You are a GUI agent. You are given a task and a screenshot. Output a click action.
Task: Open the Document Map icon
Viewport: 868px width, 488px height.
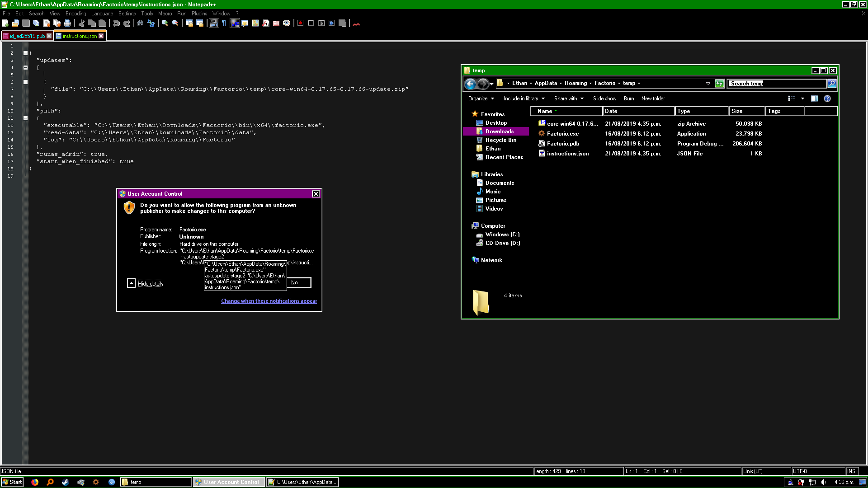[255, 23]
